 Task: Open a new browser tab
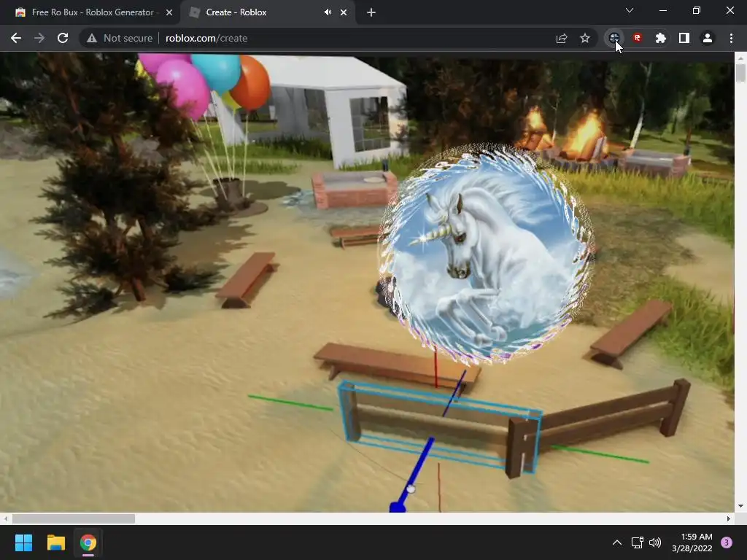[x=371, y=12]
